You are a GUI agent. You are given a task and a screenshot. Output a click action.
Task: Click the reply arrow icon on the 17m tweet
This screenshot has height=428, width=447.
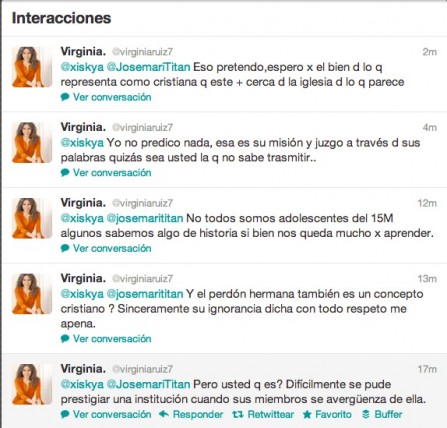[163, 414]
